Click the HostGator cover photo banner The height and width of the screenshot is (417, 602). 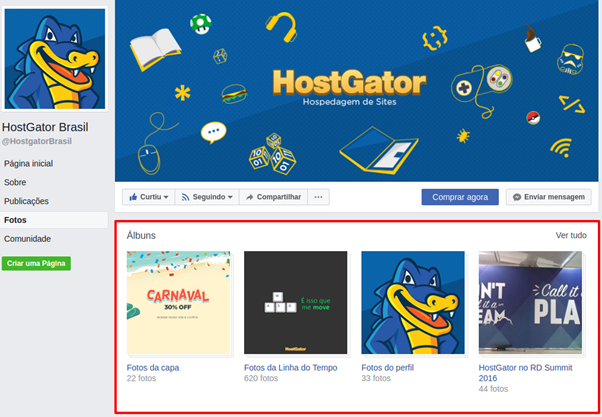tap(356, 91)
